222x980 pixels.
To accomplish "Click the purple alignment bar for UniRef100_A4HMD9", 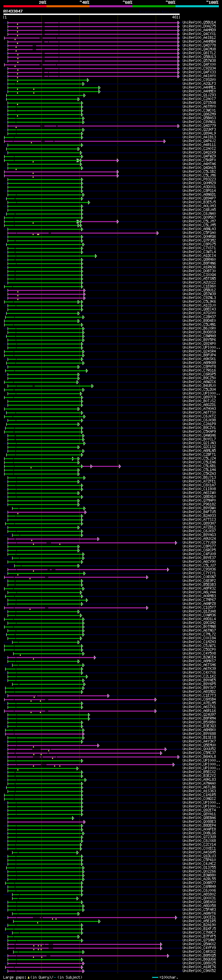I will coord(93,30).
